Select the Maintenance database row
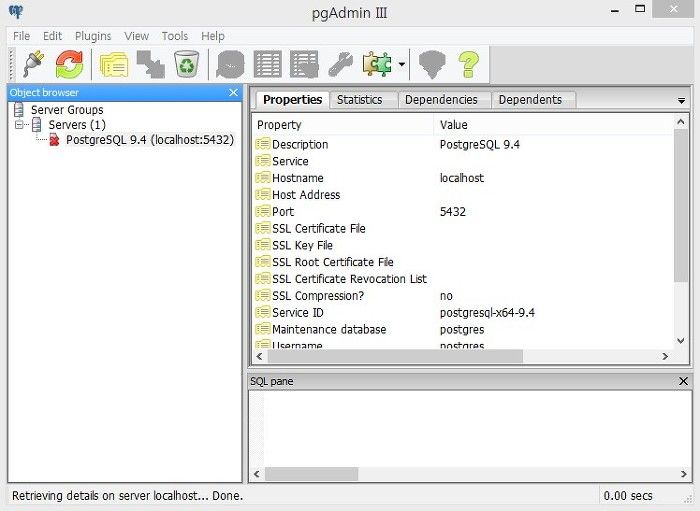Viewport: 700px width, 511px height. coord(463,329)
